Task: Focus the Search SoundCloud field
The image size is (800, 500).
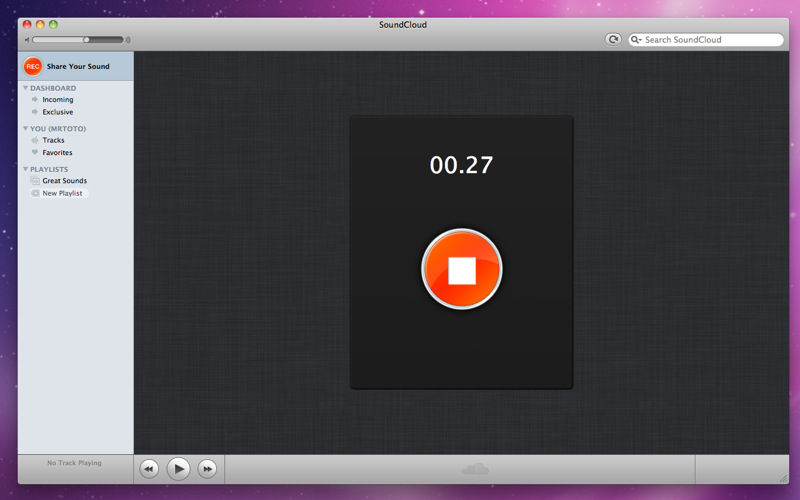Action: click(x=706, y=40)
